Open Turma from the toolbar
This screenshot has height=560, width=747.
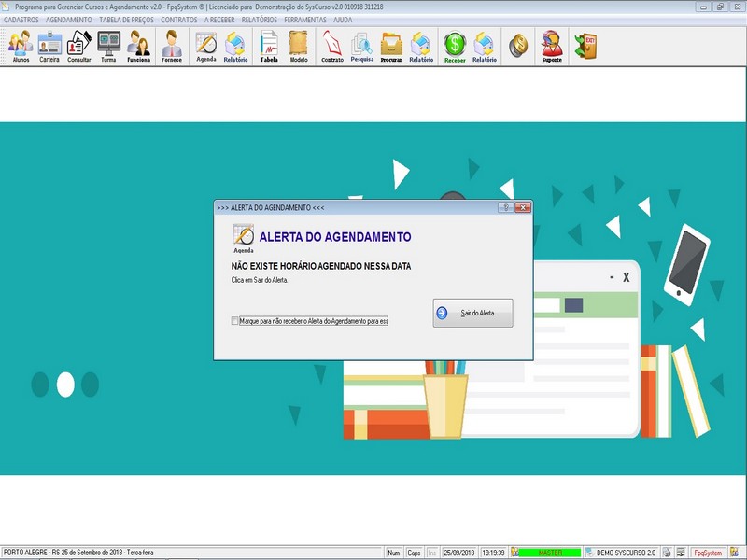click(x=108, y=45)
